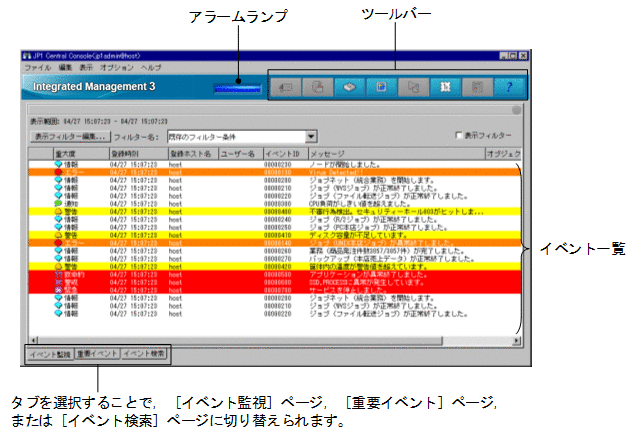The height and width of the screenshot is (436, 633).
Task: Switch to the イベント検索 tab
Action: 144,354
